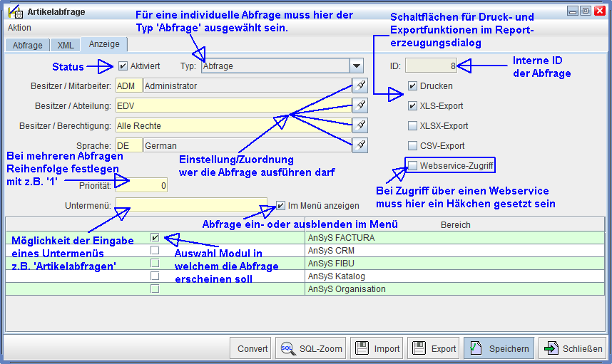Click the lookup icon beside Sprache field

click(x=361, y=145)
